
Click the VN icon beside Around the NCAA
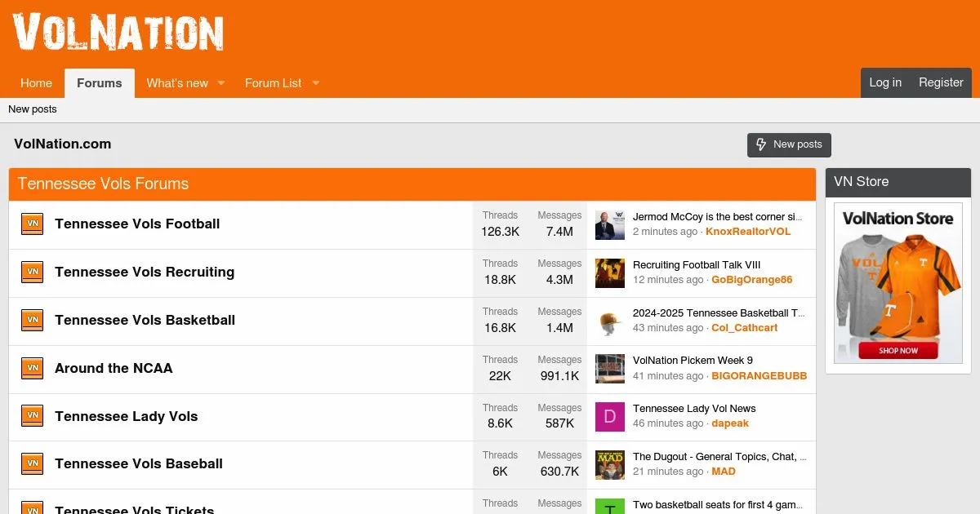pyautogui.click(x=32, y=369)
